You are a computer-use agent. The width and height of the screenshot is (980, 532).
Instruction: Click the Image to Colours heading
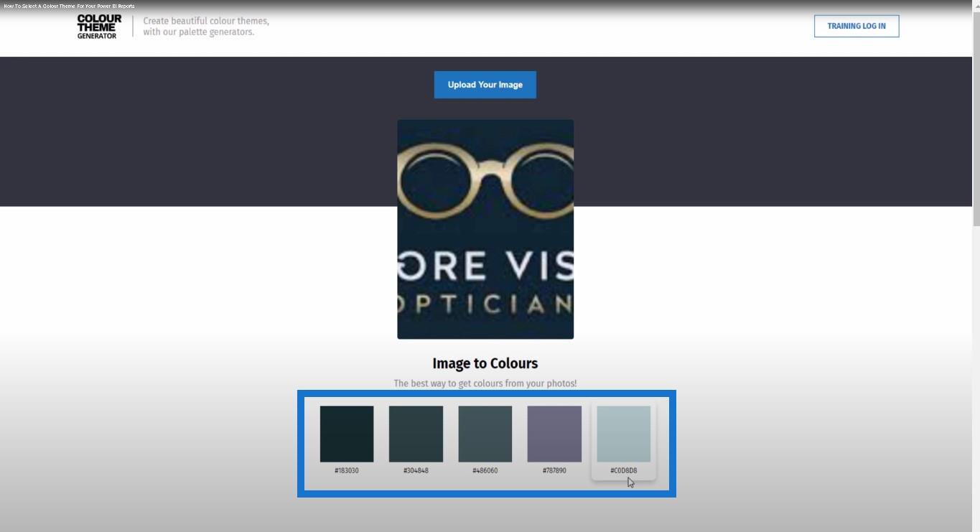485,363
